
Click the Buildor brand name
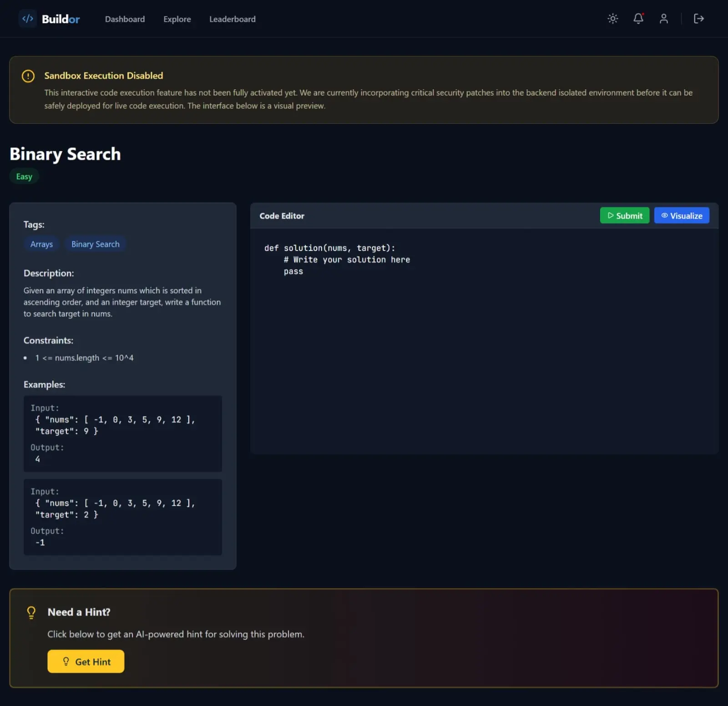pos(61,19)
